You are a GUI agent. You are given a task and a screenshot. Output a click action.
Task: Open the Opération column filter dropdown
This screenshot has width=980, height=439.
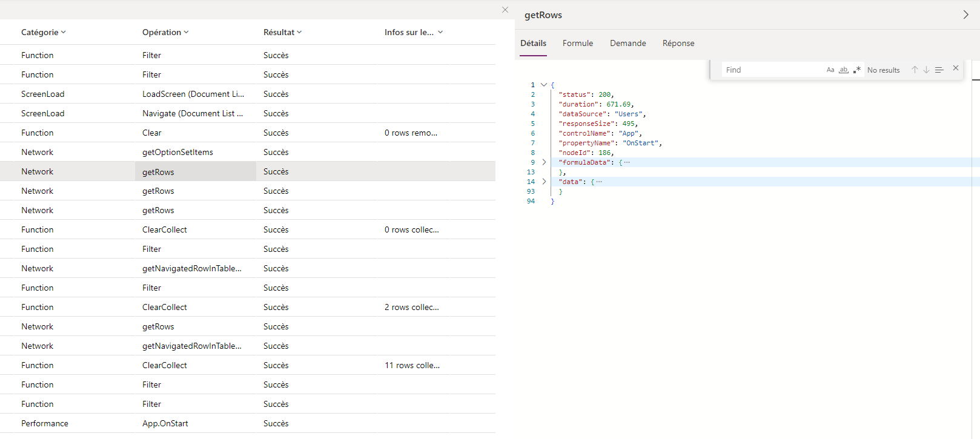[x=186, y=33]
